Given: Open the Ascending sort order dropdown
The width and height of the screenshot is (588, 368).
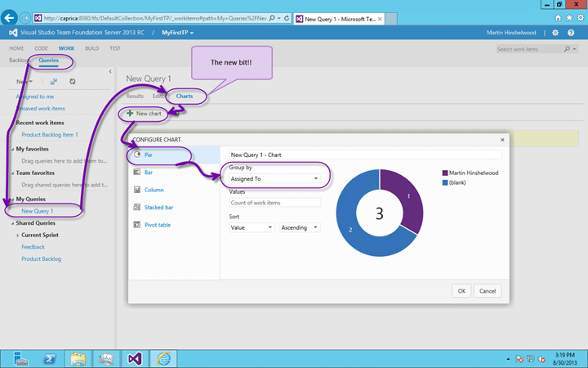Looking at the screenshot, I should 300,227.
